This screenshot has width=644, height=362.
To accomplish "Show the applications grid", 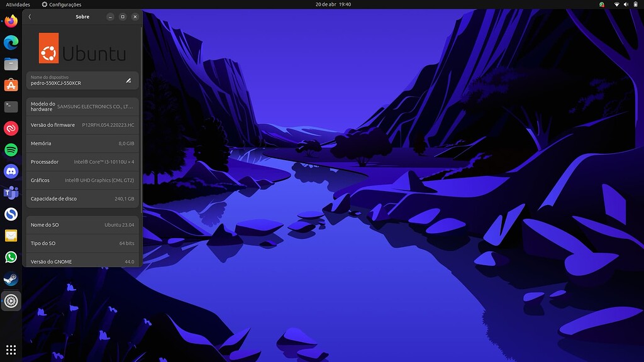I will point(10,349).
